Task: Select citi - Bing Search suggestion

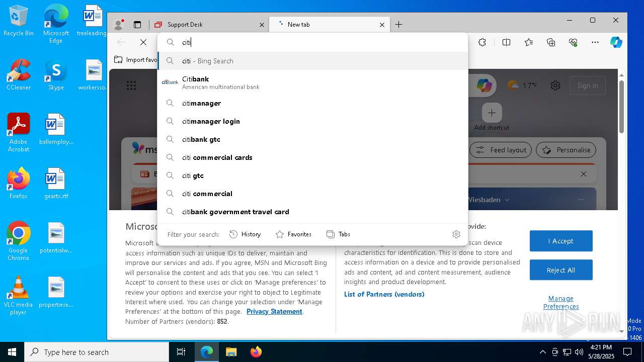Action: tap(312, 61)
